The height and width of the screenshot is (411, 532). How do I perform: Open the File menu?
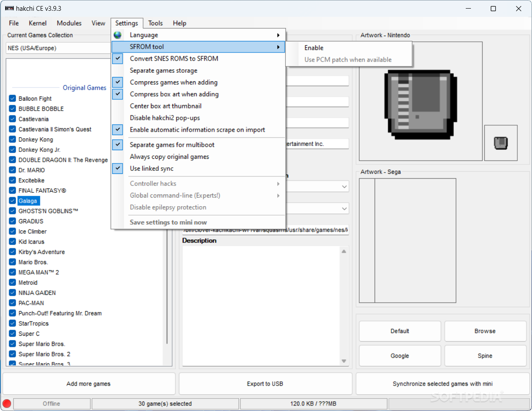[14, 23]
